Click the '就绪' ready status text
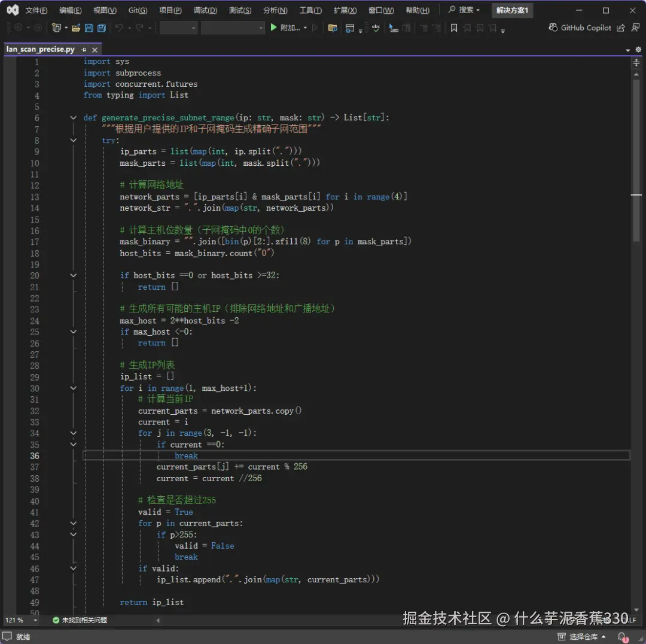 [x=23, y=637]
